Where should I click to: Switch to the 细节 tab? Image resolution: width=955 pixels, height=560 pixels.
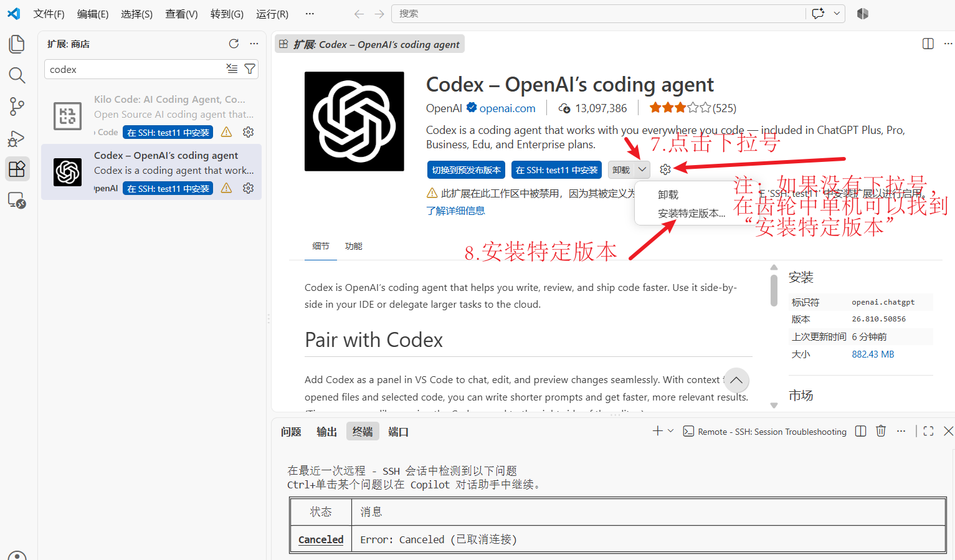pyautogui.click(x=321, y=246)
